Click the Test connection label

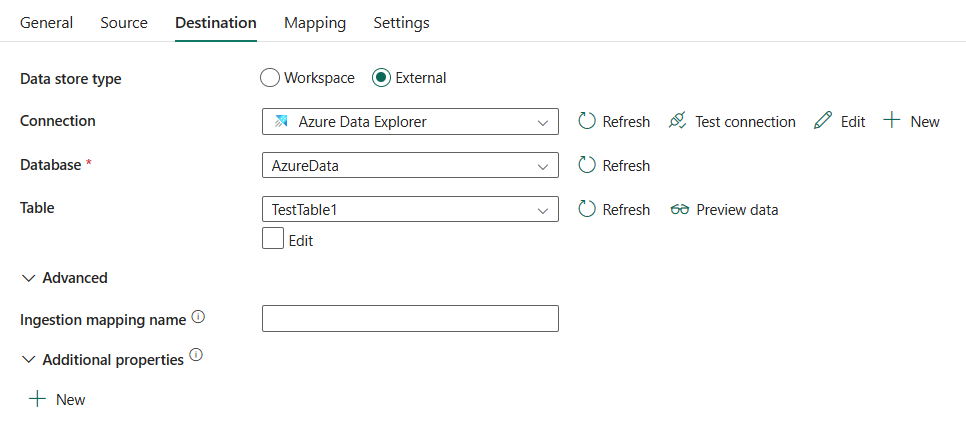coord(745,122)
